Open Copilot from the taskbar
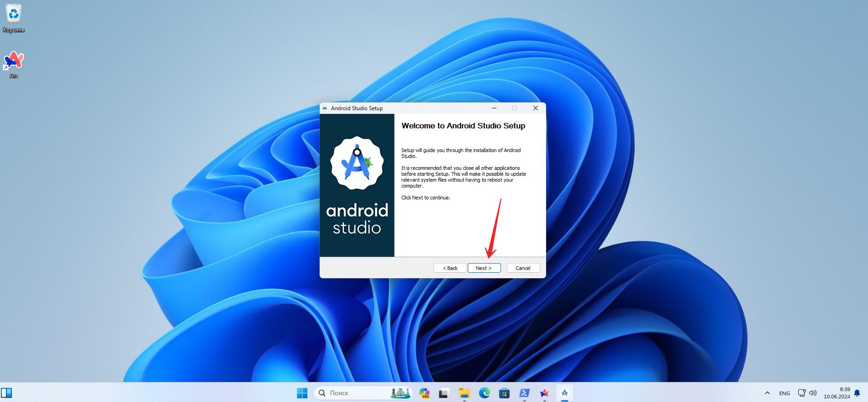The image size is (868, 402). coord(424,393)
